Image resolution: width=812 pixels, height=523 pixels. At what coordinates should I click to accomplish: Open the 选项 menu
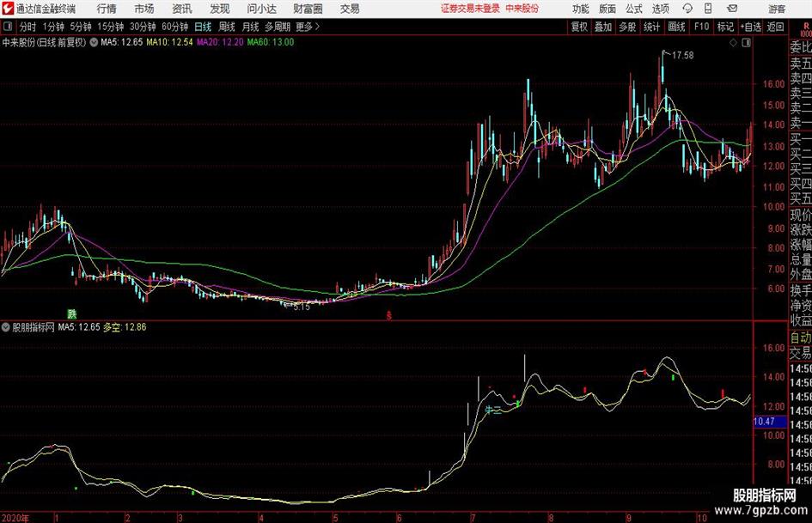point(660,9)
